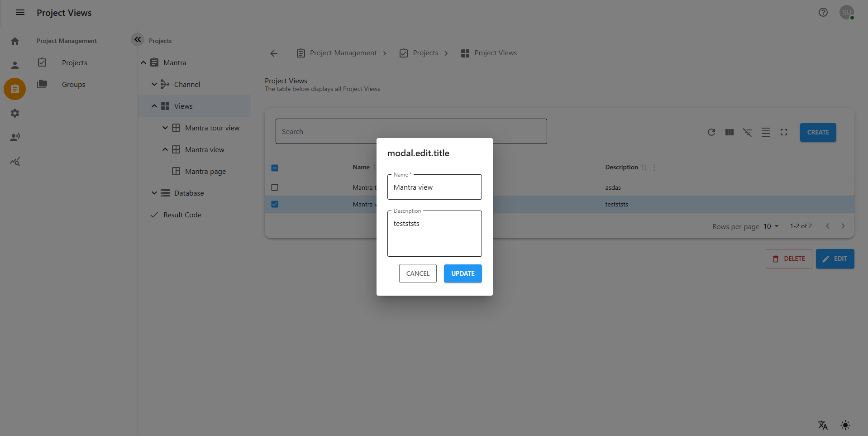Open the hamburger menu at top left
Image resolution: width=868 pixels, height=436 pixels.
(20, 12)
